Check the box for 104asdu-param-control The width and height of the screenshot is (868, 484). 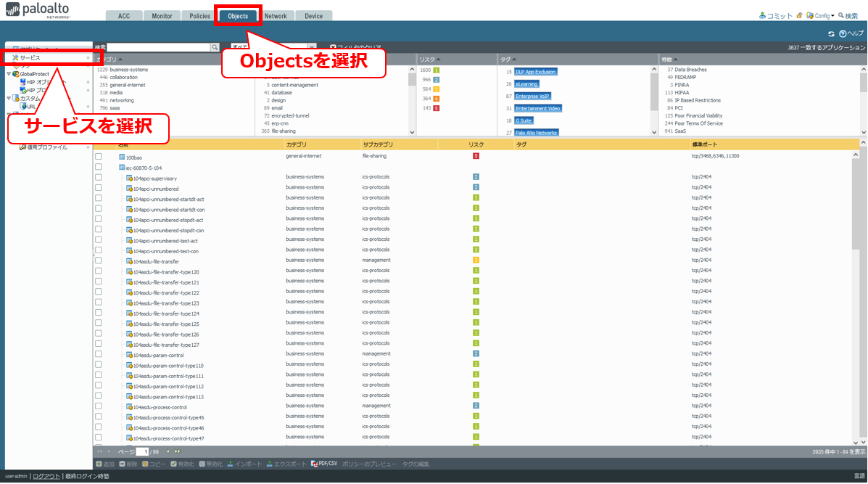99,354
